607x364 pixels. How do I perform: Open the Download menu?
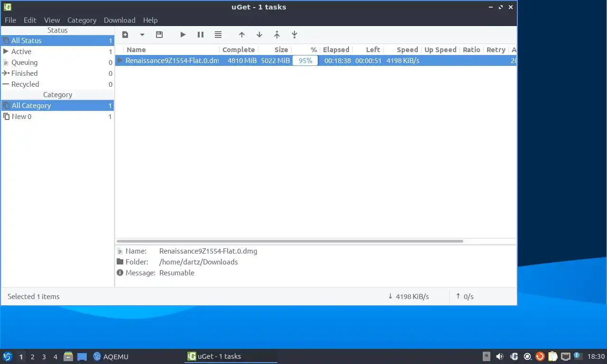[120, 20]
